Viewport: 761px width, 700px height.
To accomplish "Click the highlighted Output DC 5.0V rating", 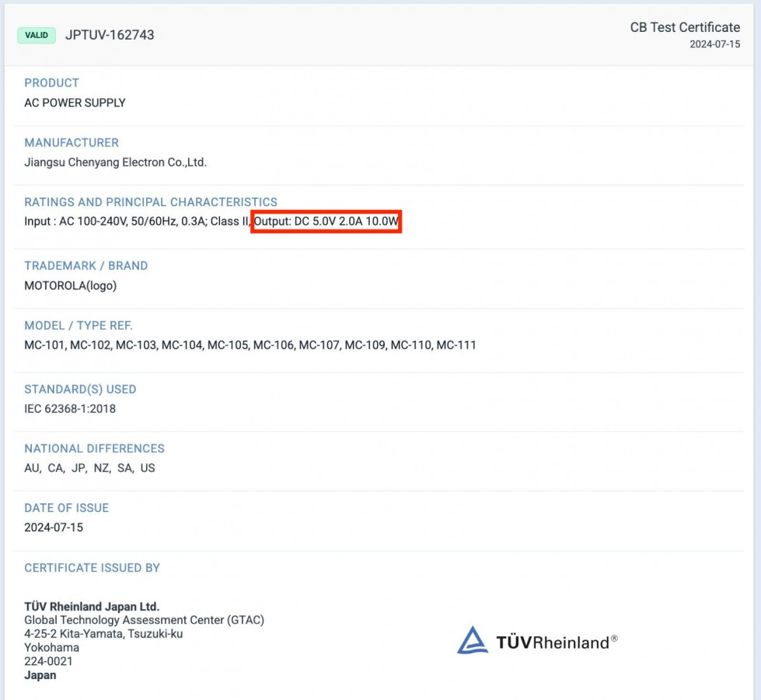I will click(x=326, y=222).
